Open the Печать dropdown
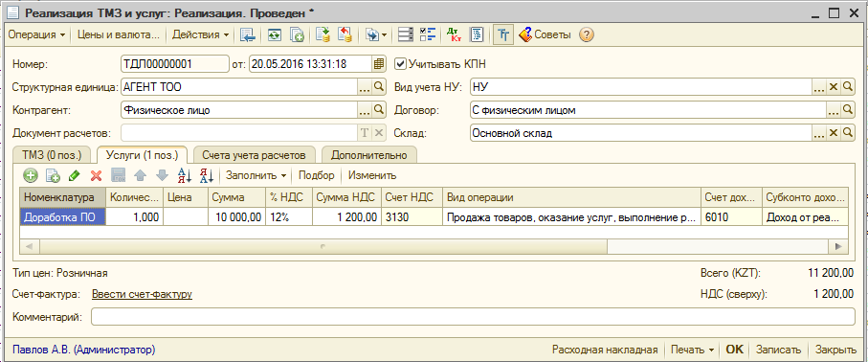The image size is (868, 362). click(692, 350)
